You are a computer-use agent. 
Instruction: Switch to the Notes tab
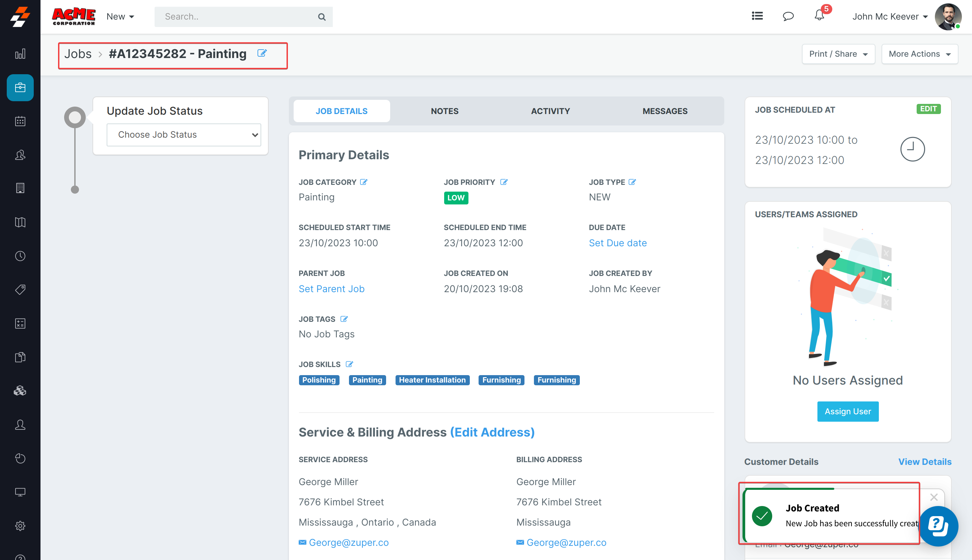pyautogui.click(x=444, y=111)
